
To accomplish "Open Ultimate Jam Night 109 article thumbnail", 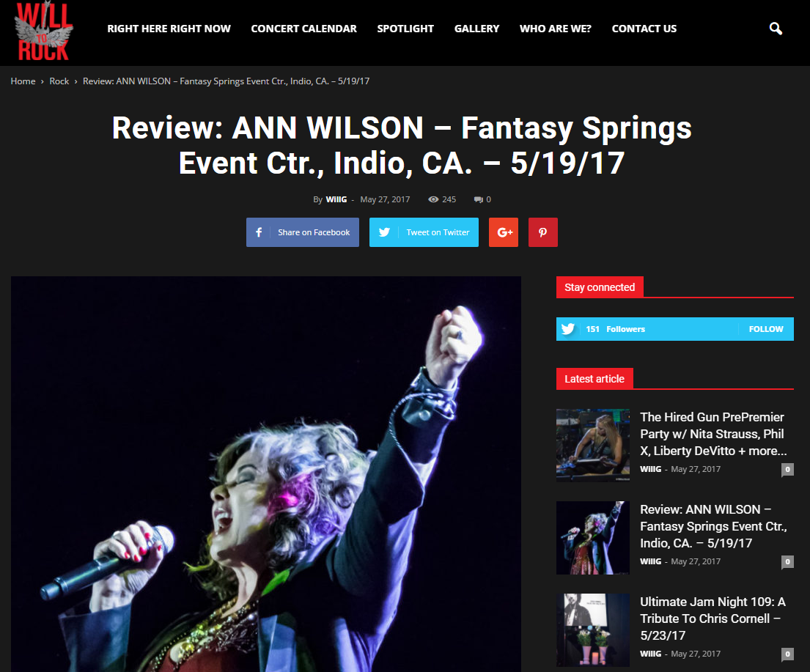I will (592, 629).
